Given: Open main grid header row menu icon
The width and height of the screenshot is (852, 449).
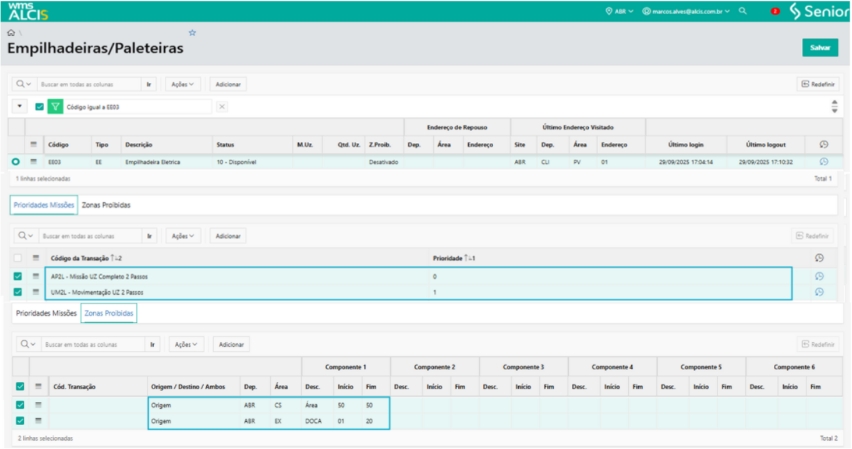Looking at the screenshot, I should point(34,145).
